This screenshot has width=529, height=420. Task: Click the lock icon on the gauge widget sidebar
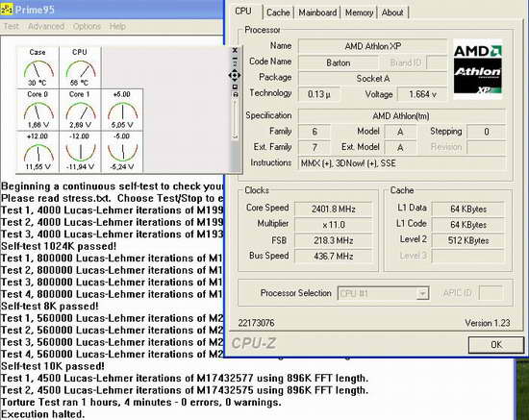[235, 95]
